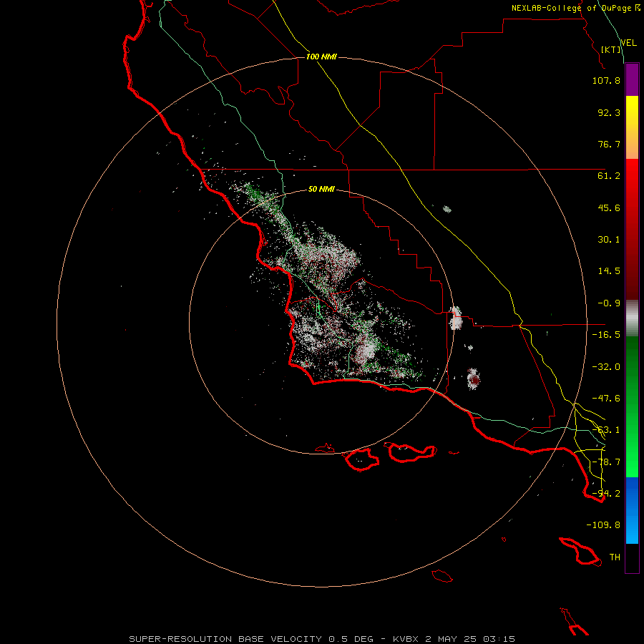Select the -0.9 legend value

tap(609, 303)
